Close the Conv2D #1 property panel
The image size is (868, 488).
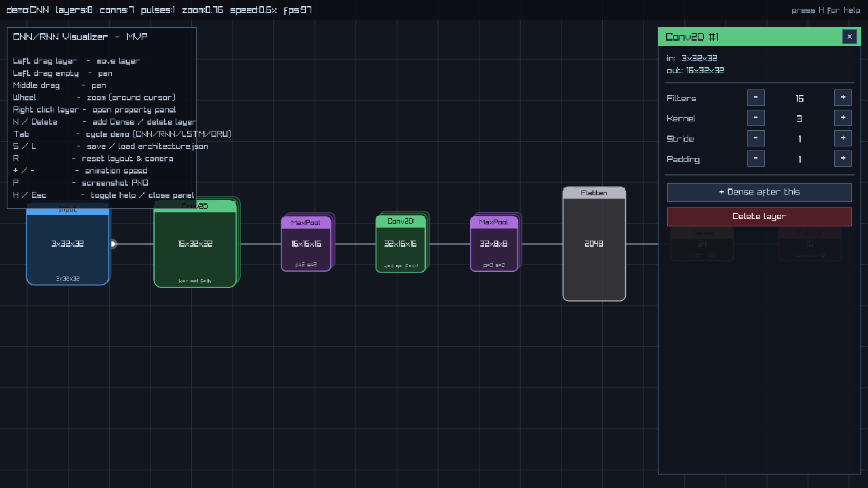850,37
